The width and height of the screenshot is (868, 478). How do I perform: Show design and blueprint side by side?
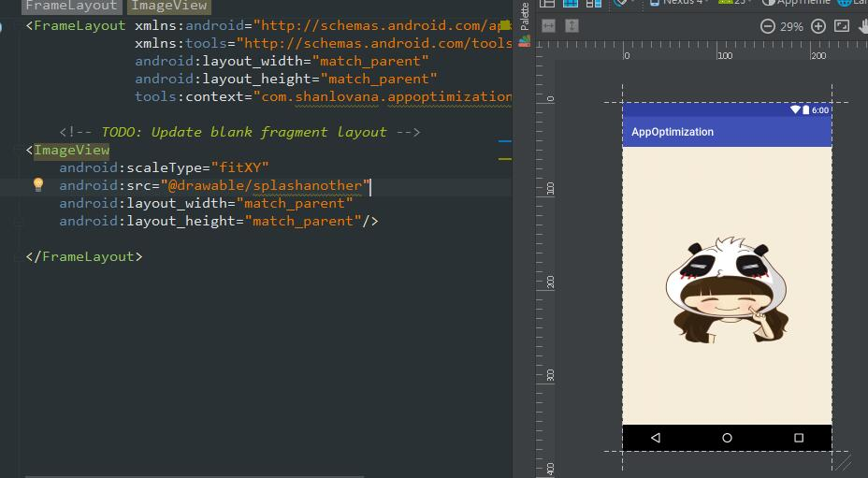(594, 3)
